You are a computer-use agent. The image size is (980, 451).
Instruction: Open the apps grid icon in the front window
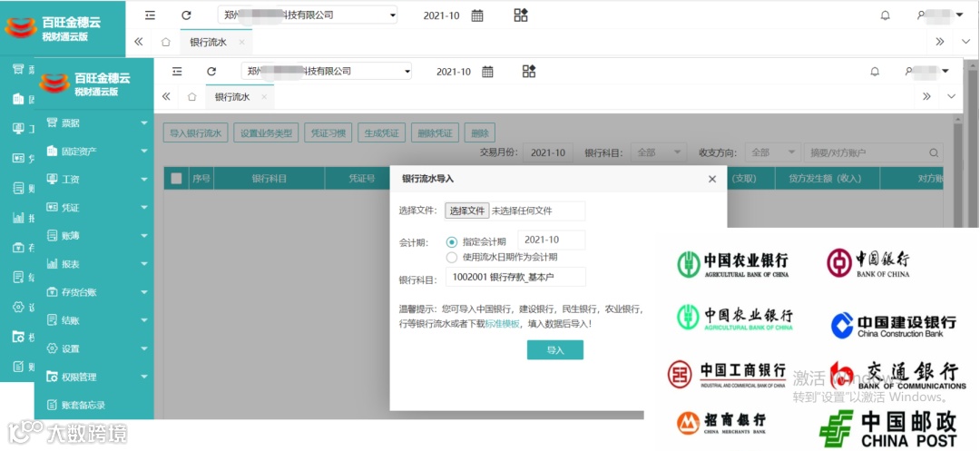click(529, 71)
